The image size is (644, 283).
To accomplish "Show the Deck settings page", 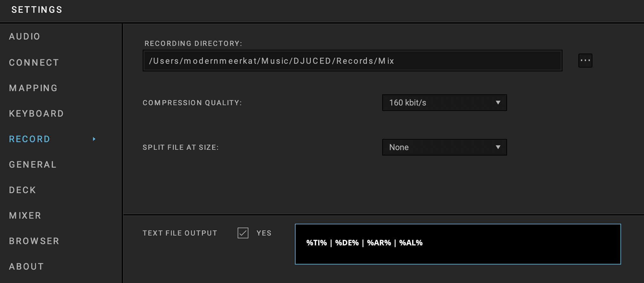I will (23, 190).
